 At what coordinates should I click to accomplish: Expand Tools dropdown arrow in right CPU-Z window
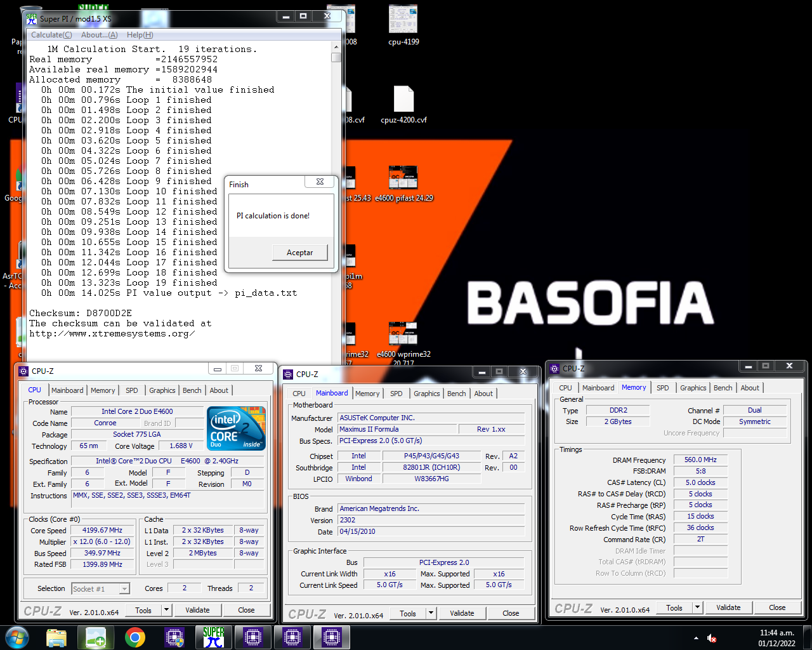pos(697,607)
